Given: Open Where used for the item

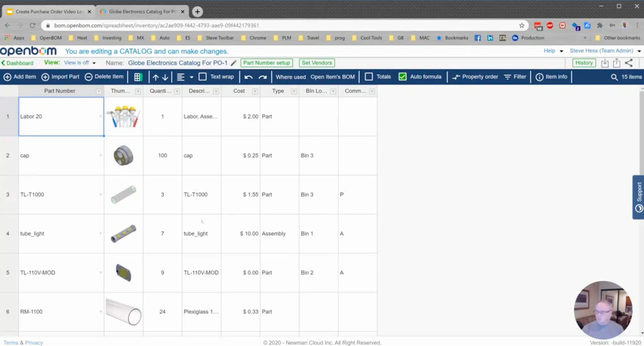Looking at the screenshot, I should coord(291,77).
